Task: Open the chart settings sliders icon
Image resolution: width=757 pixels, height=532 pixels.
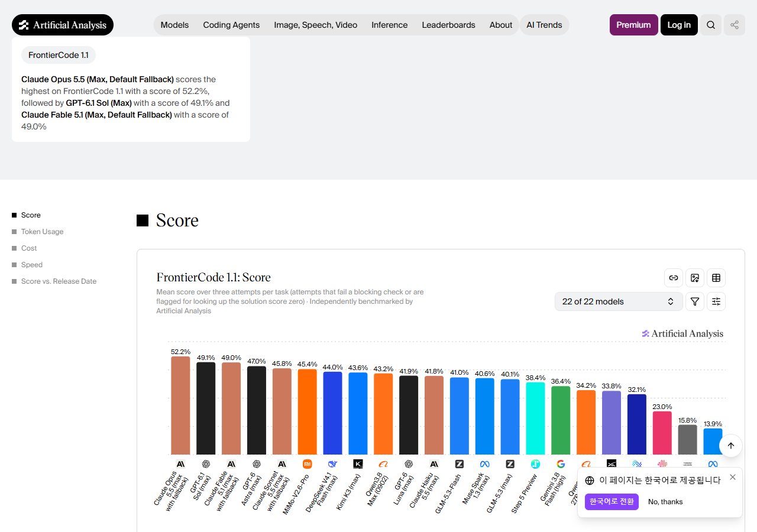Action: 716,301
